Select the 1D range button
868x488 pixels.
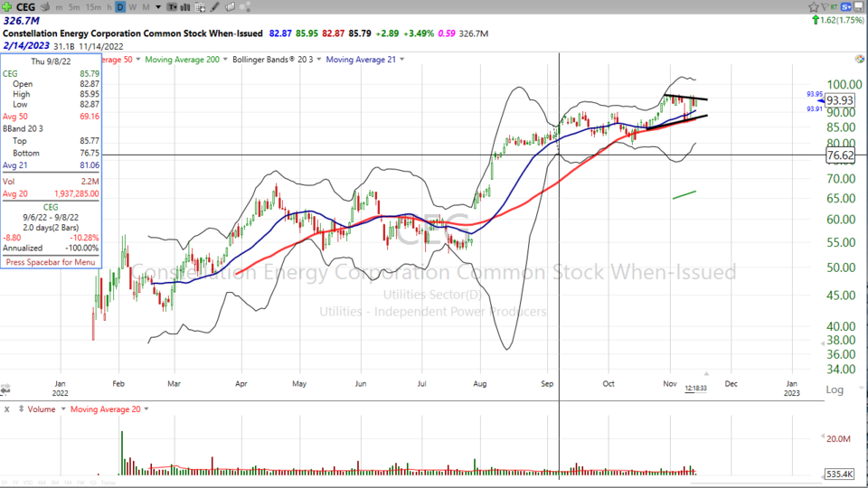coord(93,483)
